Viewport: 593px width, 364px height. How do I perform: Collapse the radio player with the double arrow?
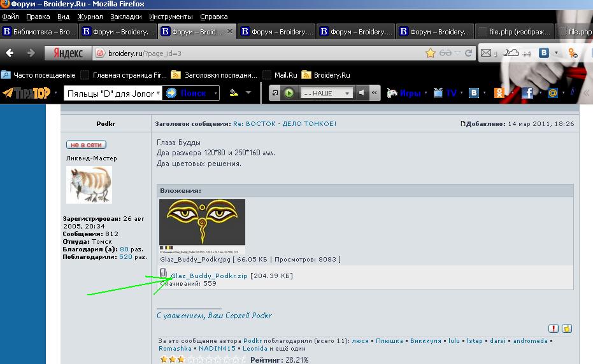point(375,93)
